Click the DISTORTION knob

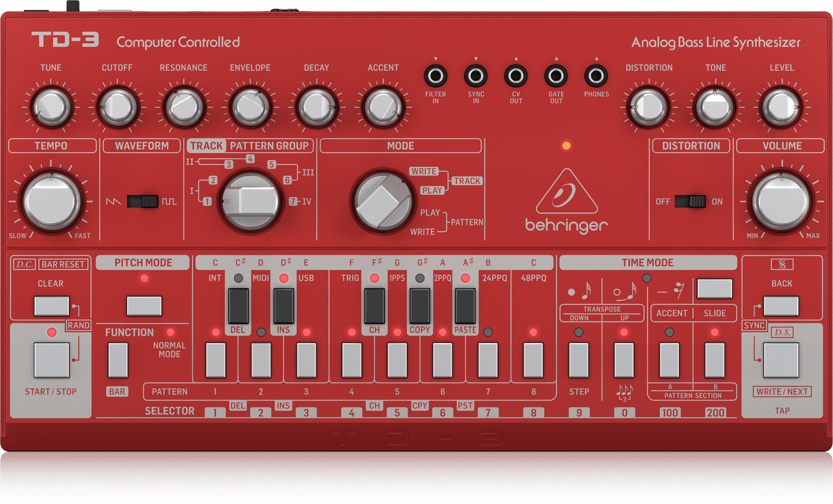[x=649, y=107]
